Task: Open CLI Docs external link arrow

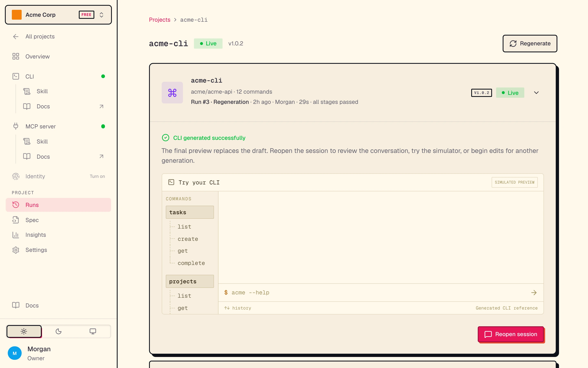Action: 101,106
